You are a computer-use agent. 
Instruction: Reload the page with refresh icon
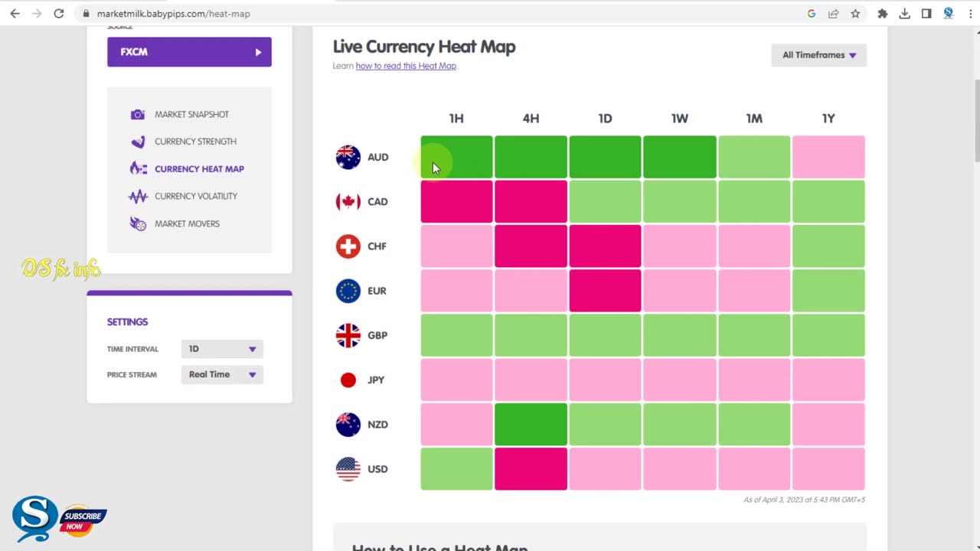(58, 14)
